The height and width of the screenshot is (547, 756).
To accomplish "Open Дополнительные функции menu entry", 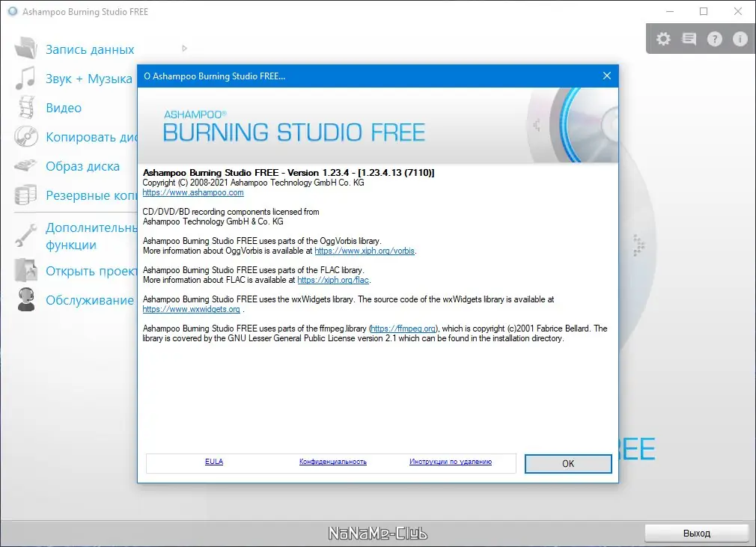I will click(91, 236).
